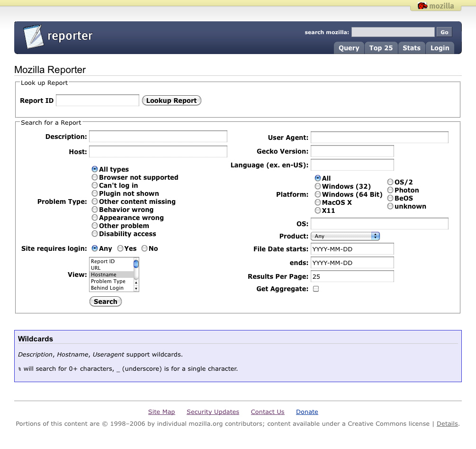Select the All platform radio
The image size is (476, 449).
coord(318,178)
